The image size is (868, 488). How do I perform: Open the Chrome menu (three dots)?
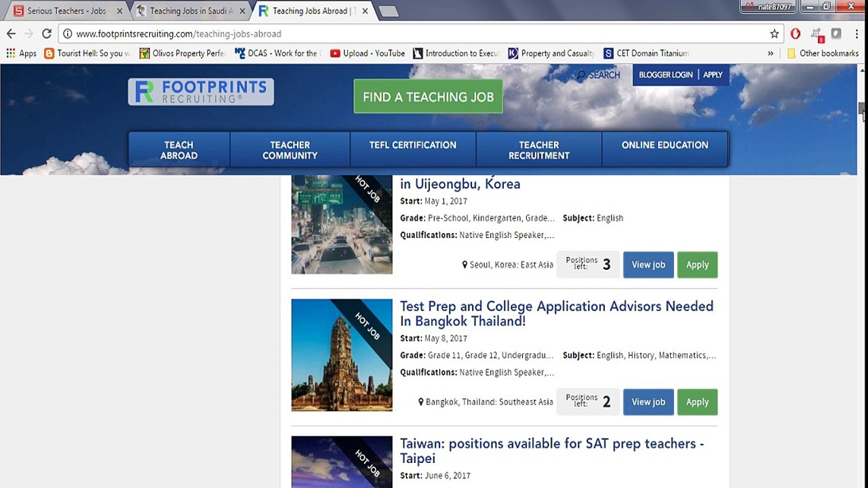click(856, 34)
